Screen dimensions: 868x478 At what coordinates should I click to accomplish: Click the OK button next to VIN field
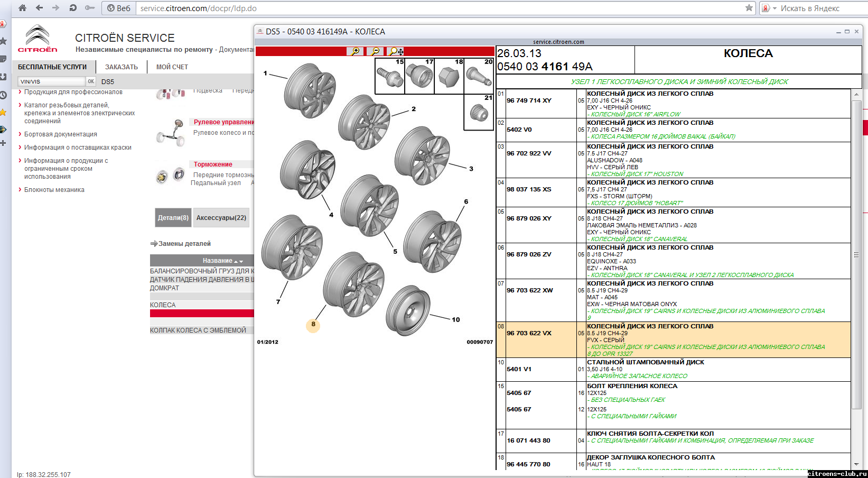coord(91,81)
